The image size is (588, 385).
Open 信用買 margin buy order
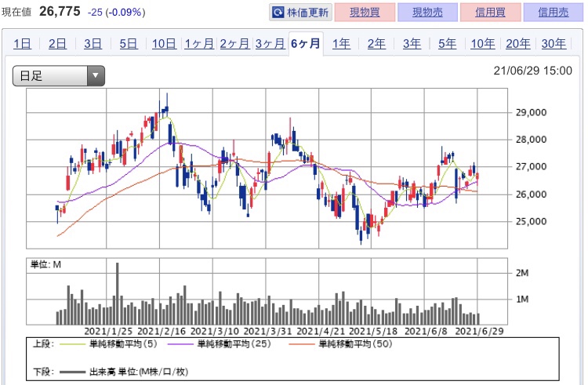point(490,13)
